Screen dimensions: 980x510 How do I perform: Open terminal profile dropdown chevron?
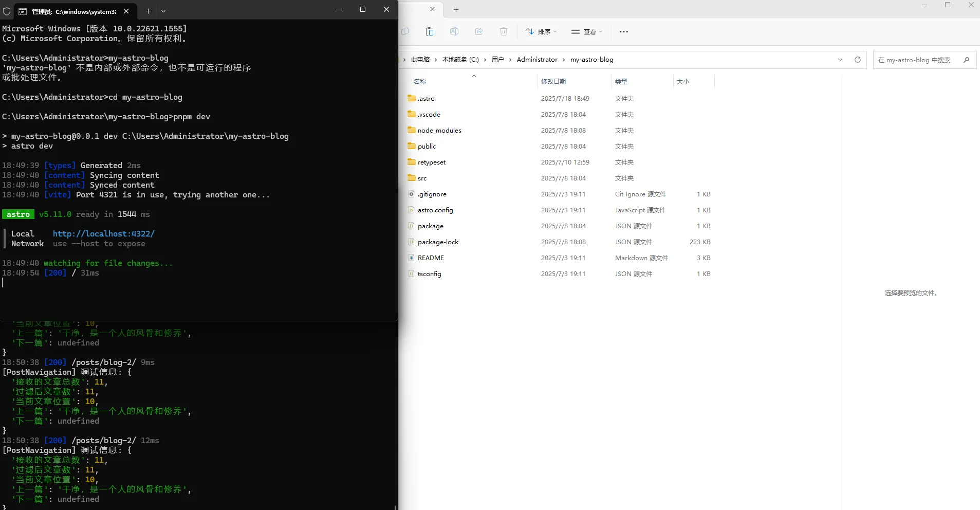(x=163, y=11)
